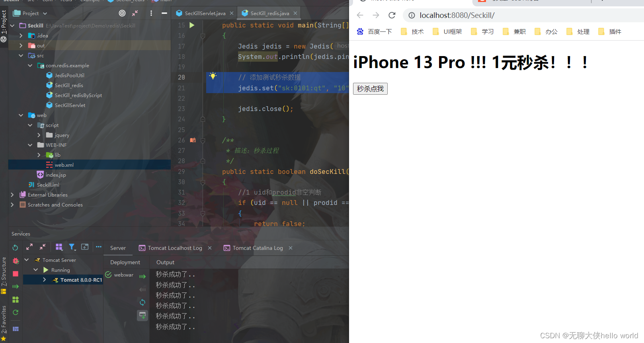This screenshot has height=343, width=644.
Task: Select the SecKill_redis.java editor tab
Action: click(269, 13)
